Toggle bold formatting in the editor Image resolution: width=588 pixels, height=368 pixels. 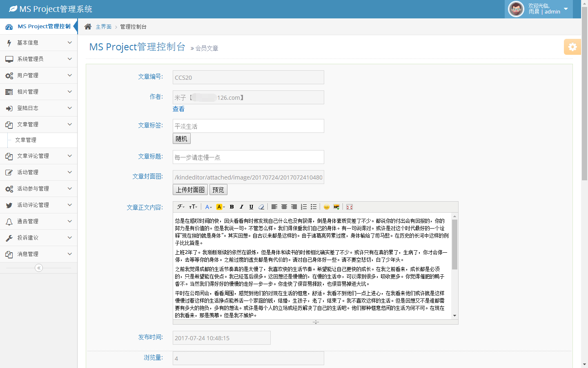[232, 207]
